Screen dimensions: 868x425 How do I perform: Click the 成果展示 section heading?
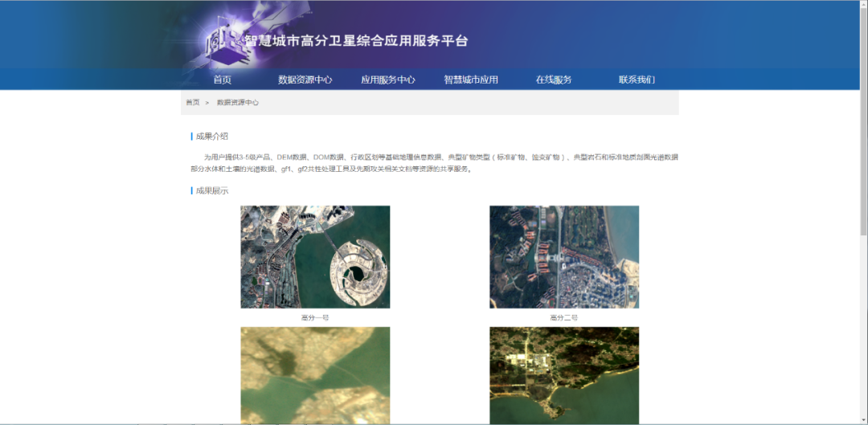212,191
